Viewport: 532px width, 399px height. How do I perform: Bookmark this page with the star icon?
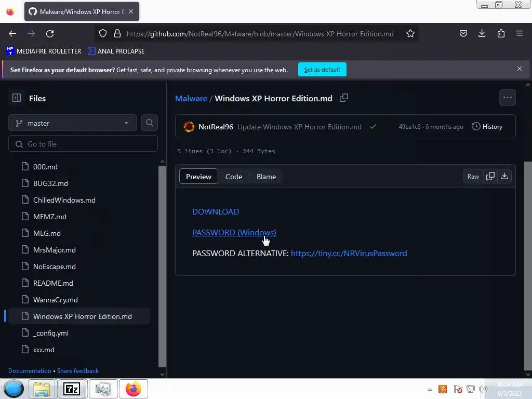[410, 34]
